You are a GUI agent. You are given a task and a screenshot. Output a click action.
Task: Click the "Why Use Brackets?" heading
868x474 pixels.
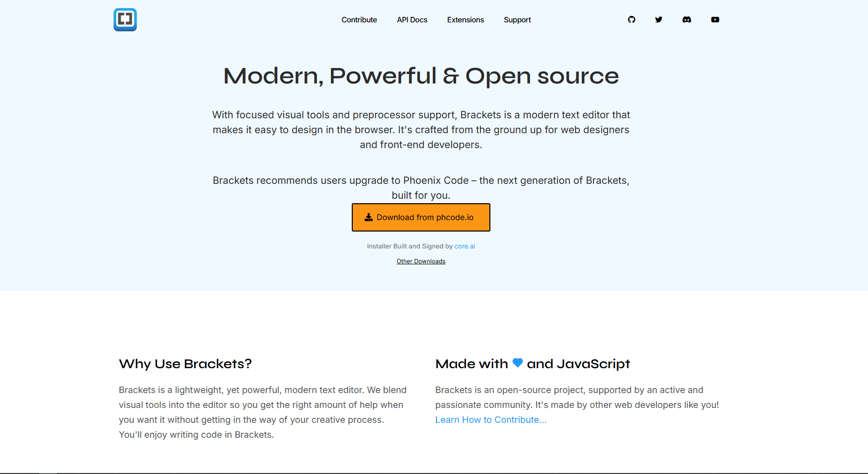pos(185,364)
